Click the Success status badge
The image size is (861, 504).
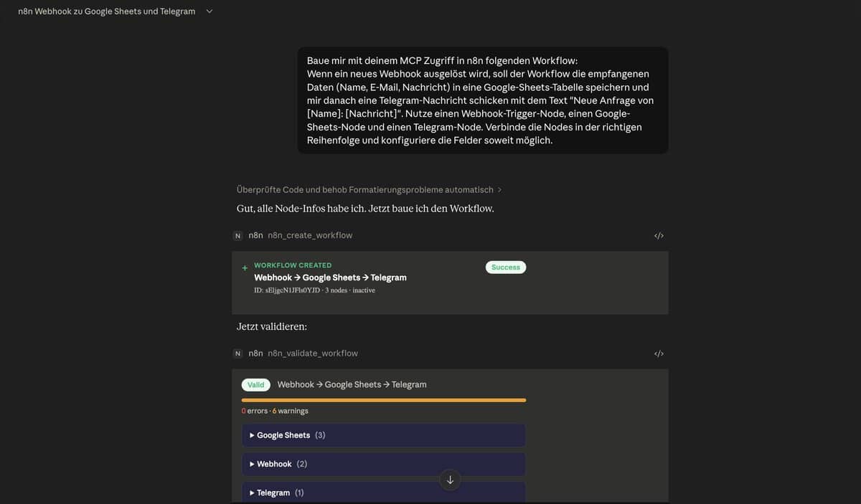click(x=506, y=267)
